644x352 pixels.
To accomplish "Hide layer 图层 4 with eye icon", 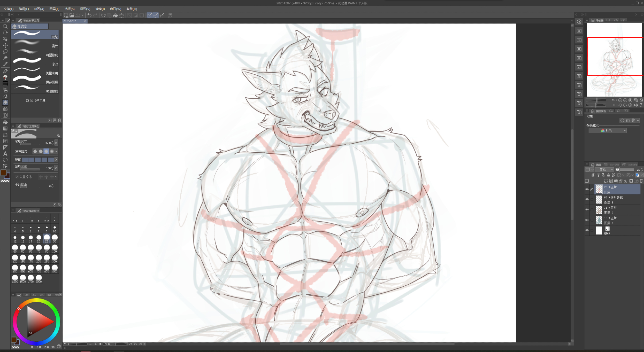I will (x=587, y=199).
